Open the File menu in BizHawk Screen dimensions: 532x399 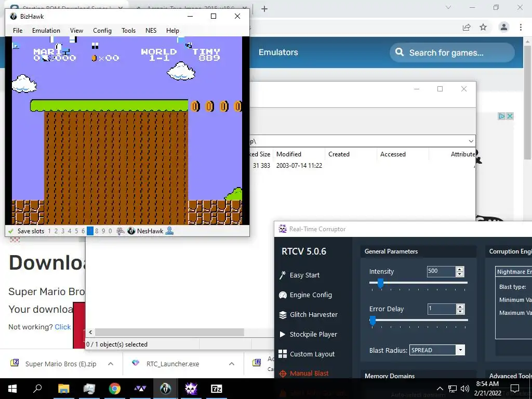tap(18, 31)
